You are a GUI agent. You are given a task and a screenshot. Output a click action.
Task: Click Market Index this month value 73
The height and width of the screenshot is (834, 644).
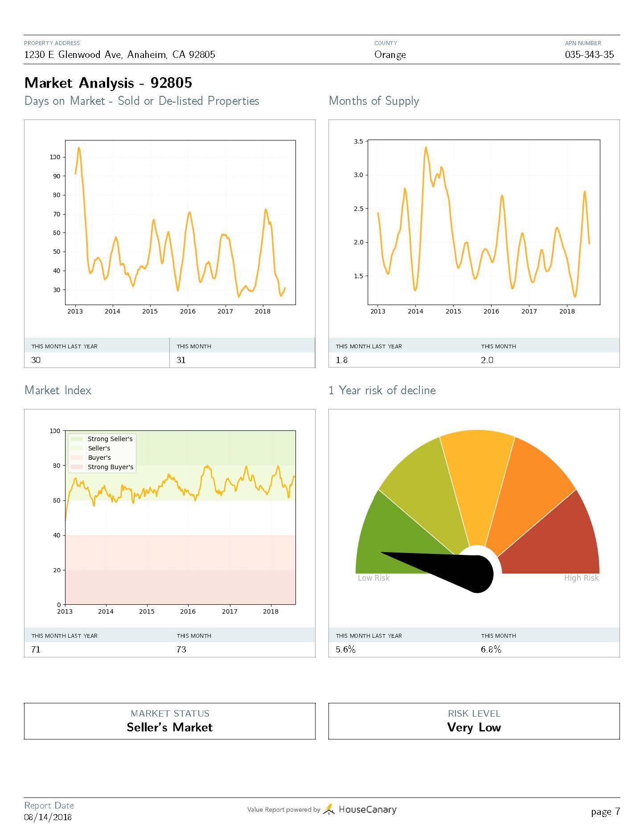pos(181,649)
